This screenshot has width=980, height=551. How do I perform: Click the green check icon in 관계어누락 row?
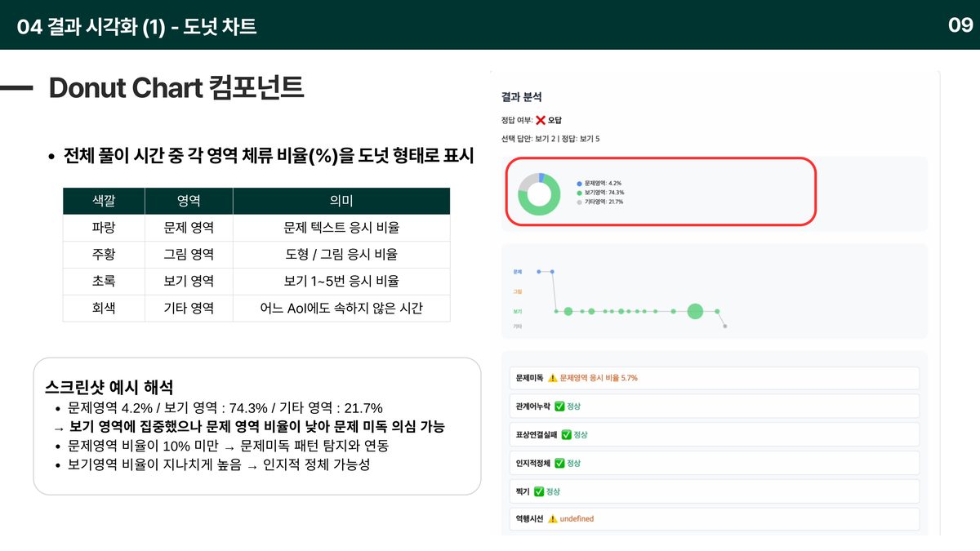[559, 406]
